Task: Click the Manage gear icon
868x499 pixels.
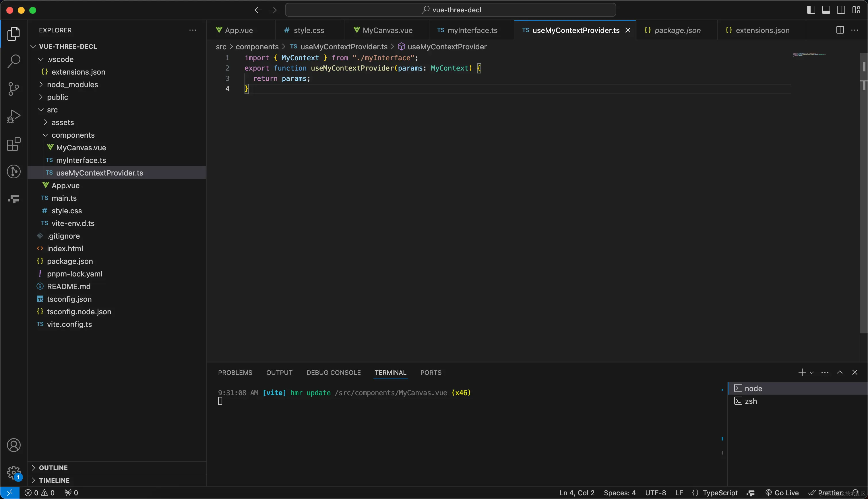Action: pos(14,472)
